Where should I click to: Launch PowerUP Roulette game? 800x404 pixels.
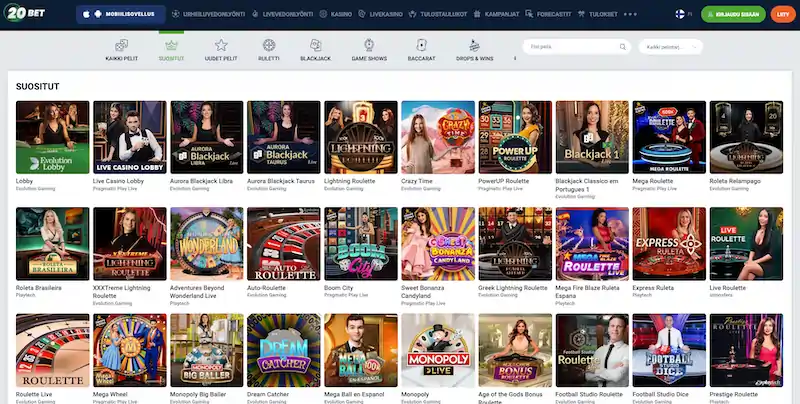click(x=515, y=137)
